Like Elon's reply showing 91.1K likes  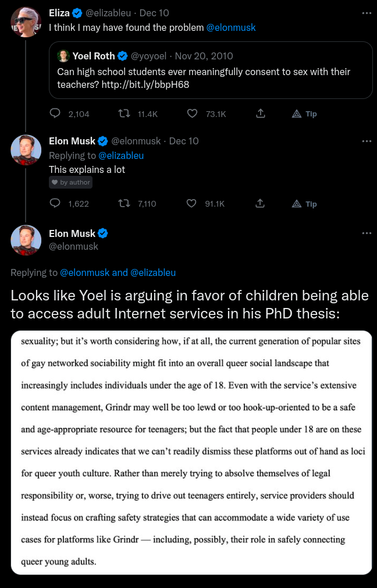coord(192,203)
